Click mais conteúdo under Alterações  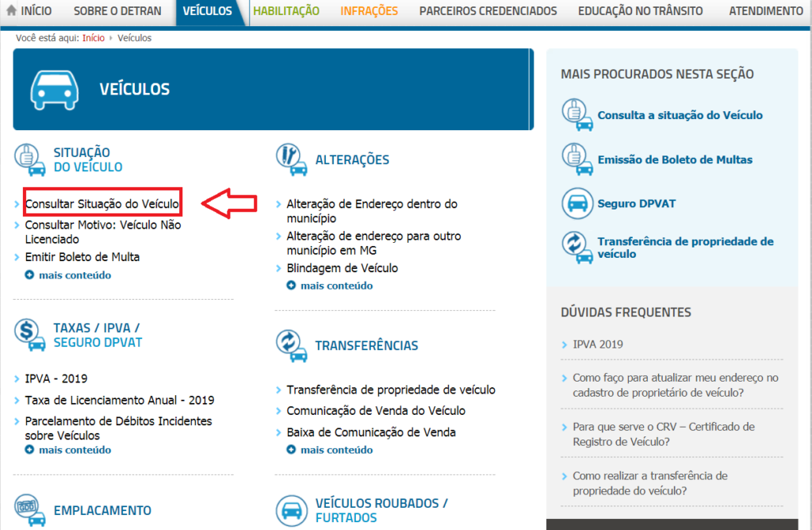point(336,285)
